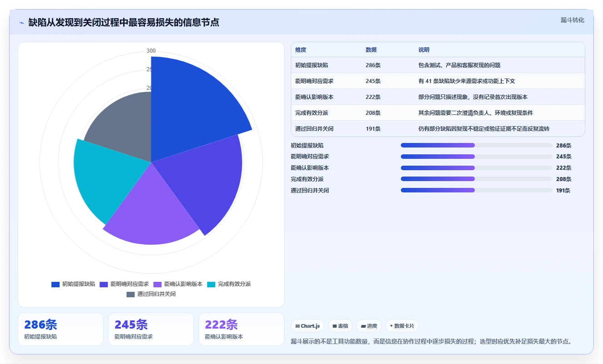603x364 pixels.
Task: Click the description starting with '其余问题需要二次澄清'
Action: point(476,113)
